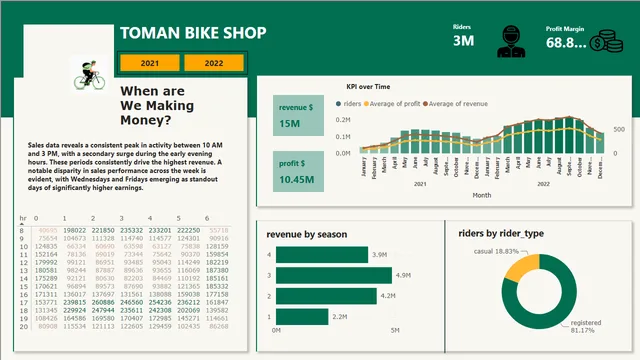Click the March 2022 bar in KPI chart
640x360 pixels.
(x=508, y=140)
